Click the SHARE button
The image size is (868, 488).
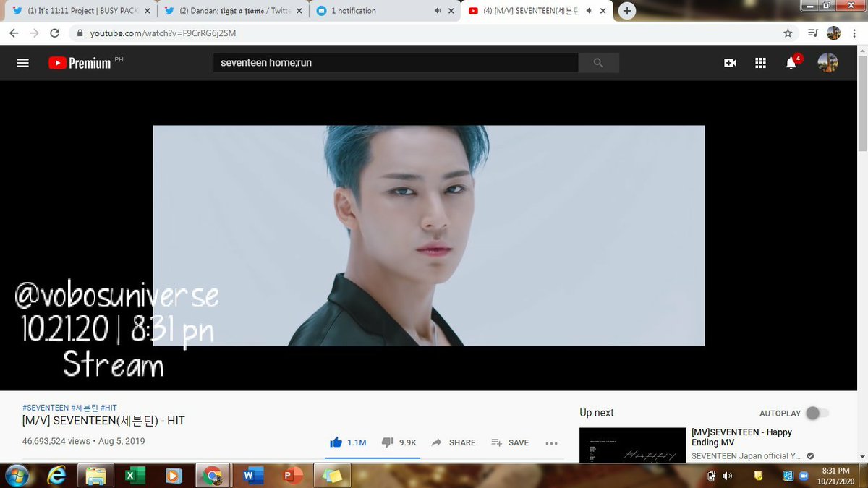click(x=454, y=442)
